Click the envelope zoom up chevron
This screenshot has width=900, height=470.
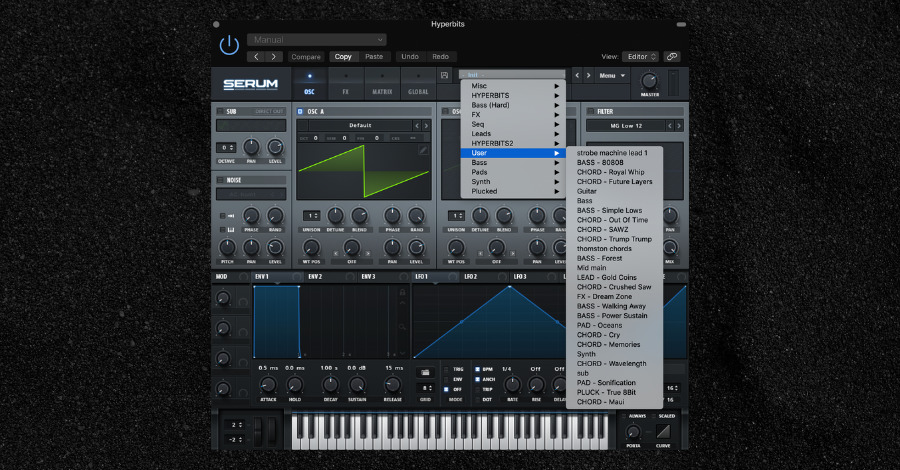[x=402, y=303]
